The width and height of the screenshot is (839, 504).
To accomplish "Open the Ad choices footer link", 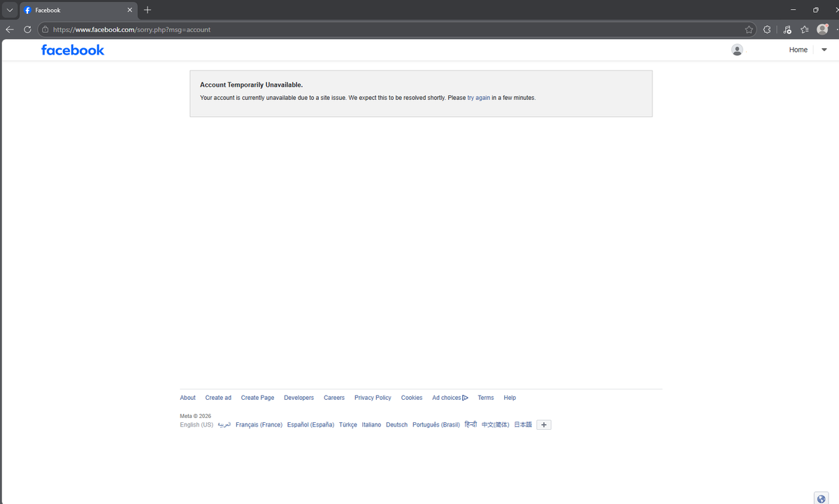I will click(450, 398).
